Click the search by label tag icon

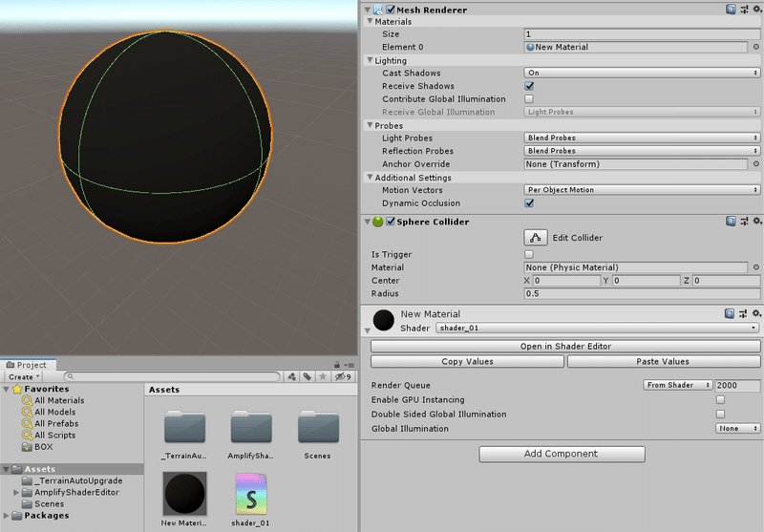[308, 376]
